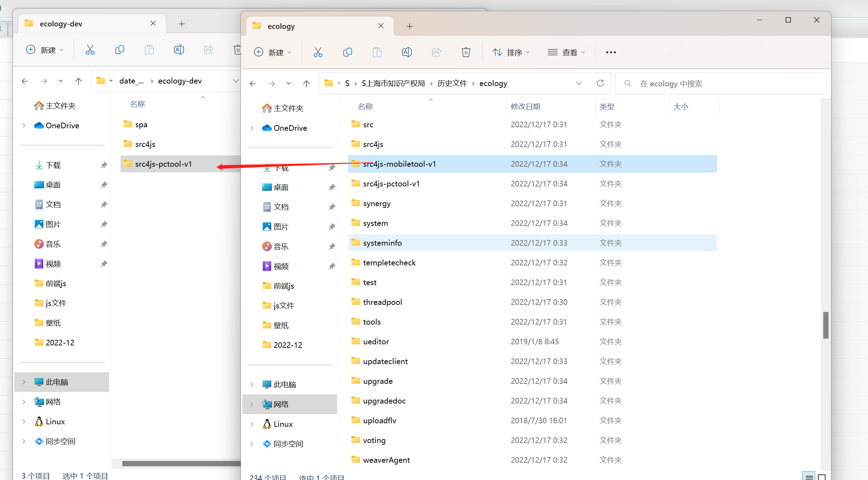Click Paste icon in ecology window toolbar
This screenshot has height=480, width=868.
377,52
